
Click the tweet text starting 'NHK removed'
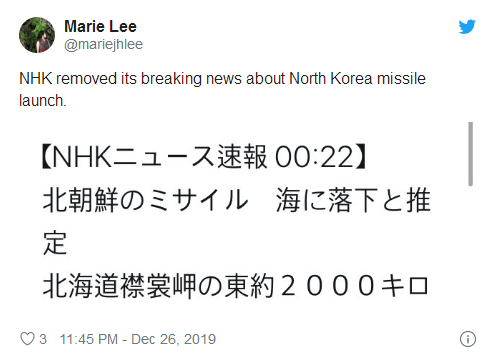(222, 89)
